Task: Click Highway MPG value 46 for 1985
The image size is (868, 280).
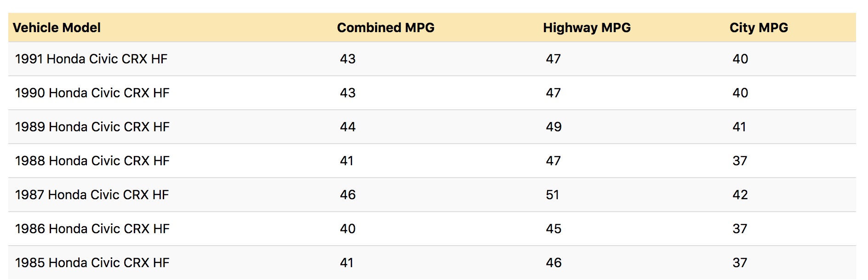Action: 554,263
